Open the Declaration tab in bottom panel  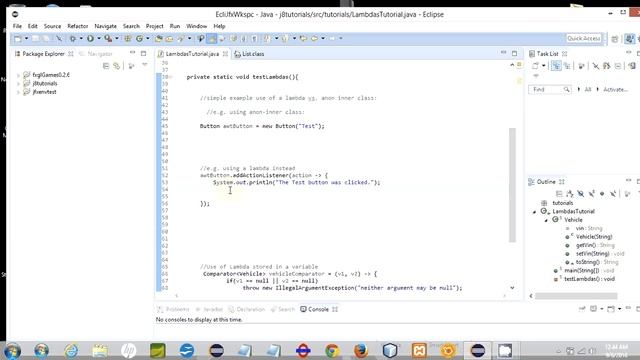pos(247,309)
